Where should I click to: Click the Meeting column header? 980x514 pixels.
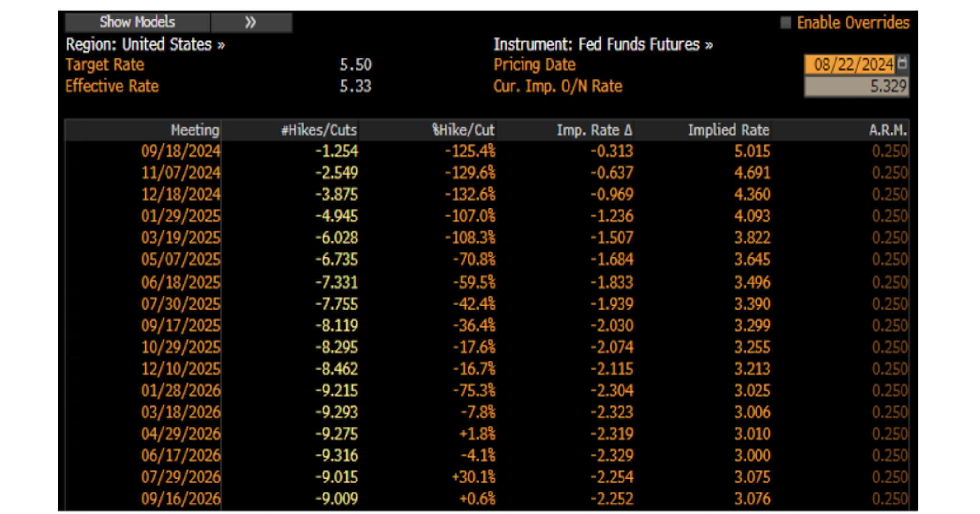click(x=194, y=130)
